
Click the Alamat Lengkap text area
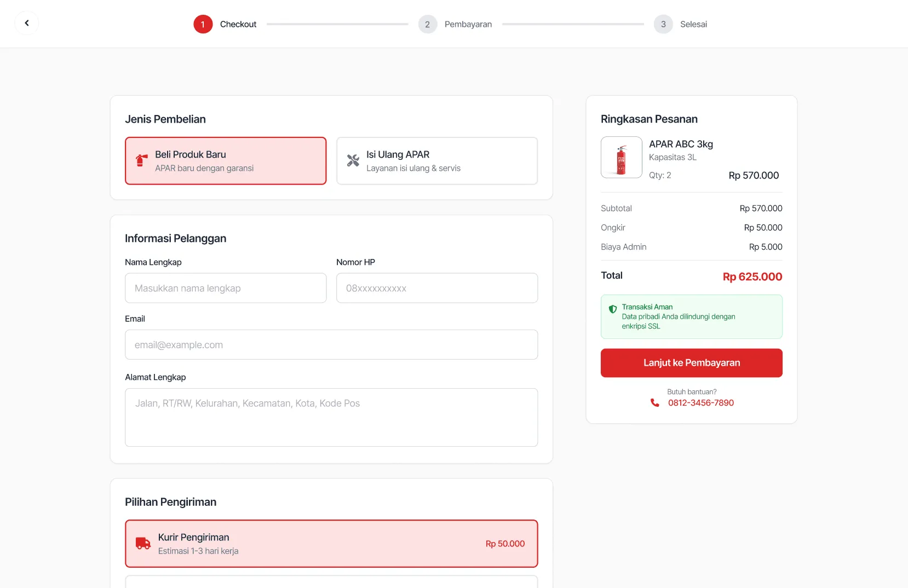tap(331, 417)
